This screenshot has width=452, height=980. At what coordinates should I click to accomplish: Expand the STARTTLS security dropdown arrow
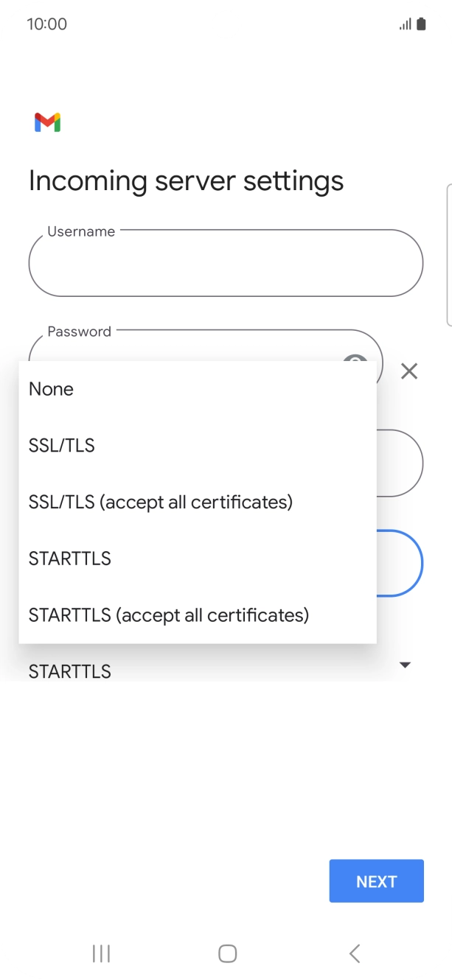405,664
